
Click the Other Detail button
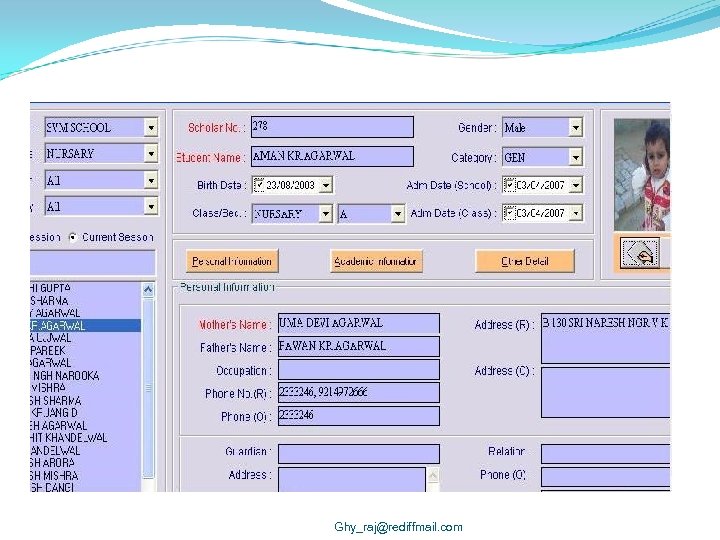point(524,261)
